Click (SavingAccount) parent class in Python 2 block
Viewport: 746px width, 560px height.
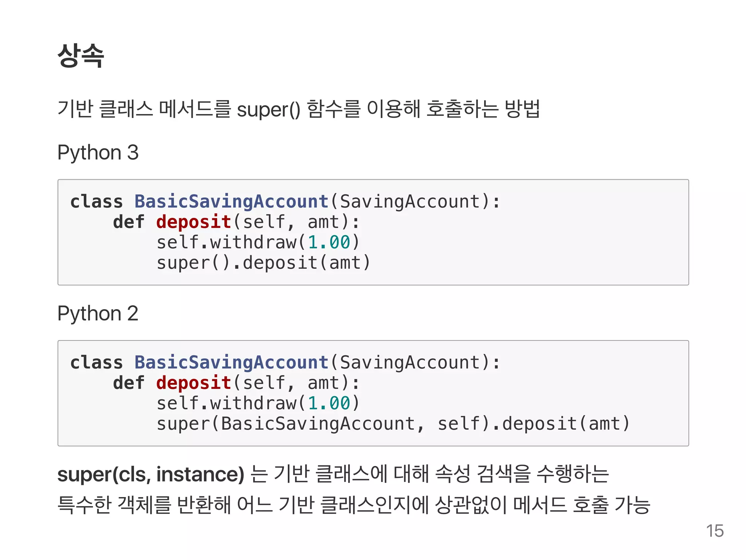410,363
